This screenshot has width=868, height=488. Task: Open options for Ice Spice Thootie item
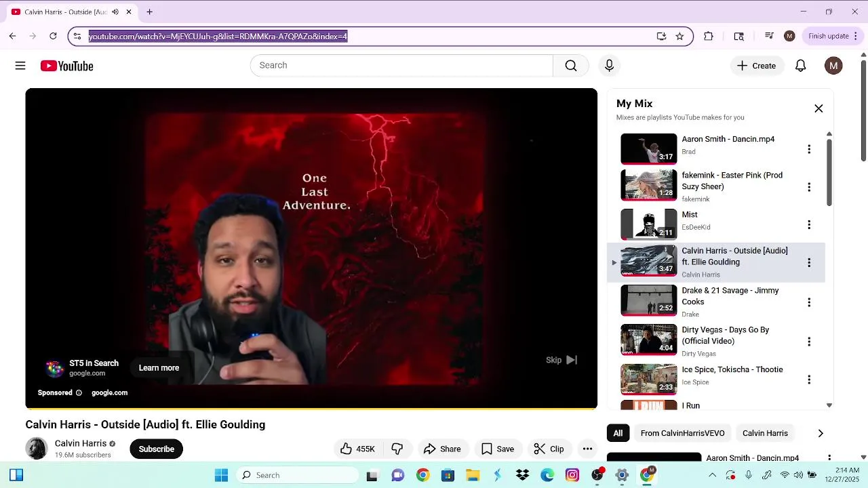click(808, 380)
